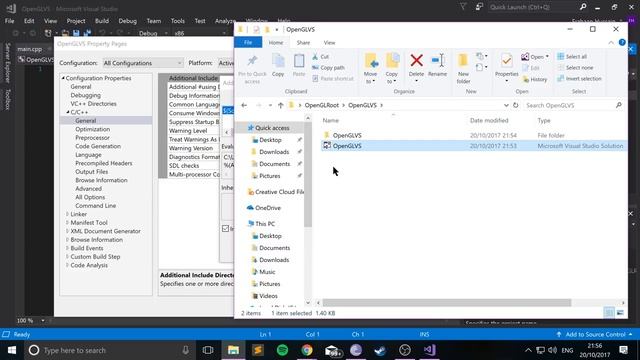Click the Properties icon in ribbon
The width and height of the screenshot is (640, 360).
point(507,61)
